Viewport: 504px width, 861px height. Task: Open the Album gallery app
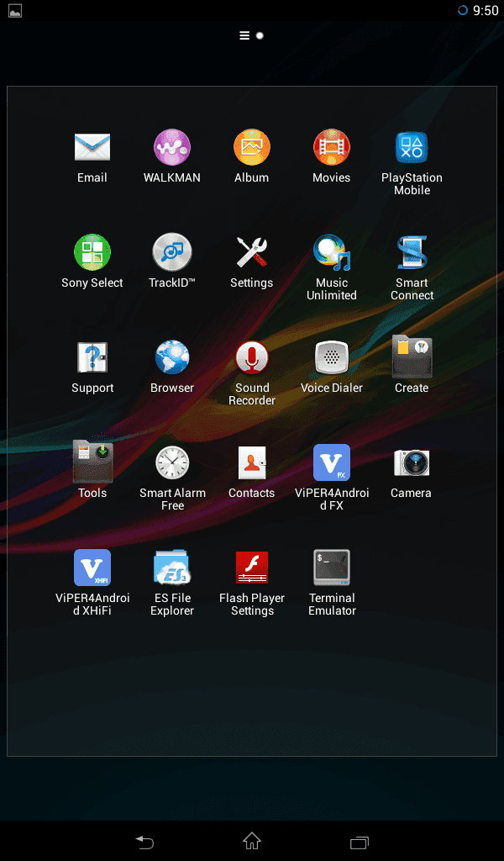coord(252,147)
